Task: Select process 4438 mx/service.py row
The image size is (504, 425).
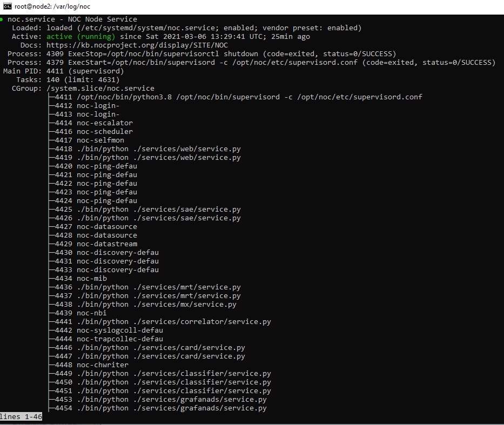Action: click(x=143, y=305)
